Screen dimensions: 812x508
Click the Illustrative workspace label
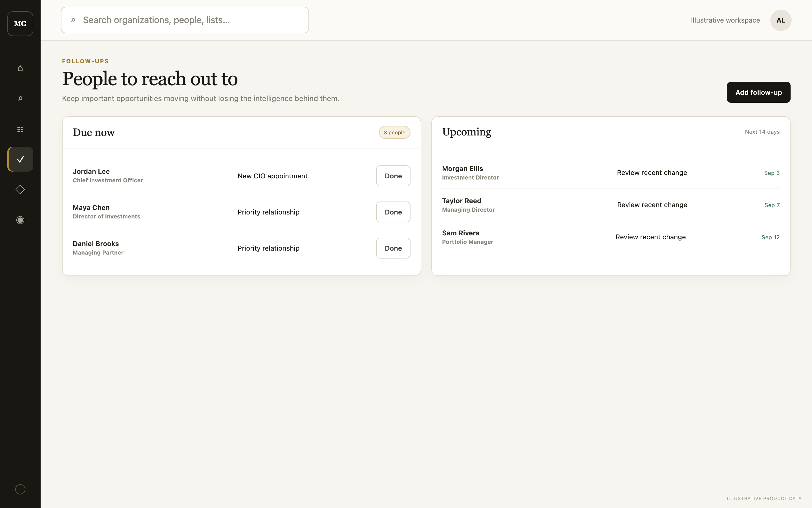(x=725, y=20)
